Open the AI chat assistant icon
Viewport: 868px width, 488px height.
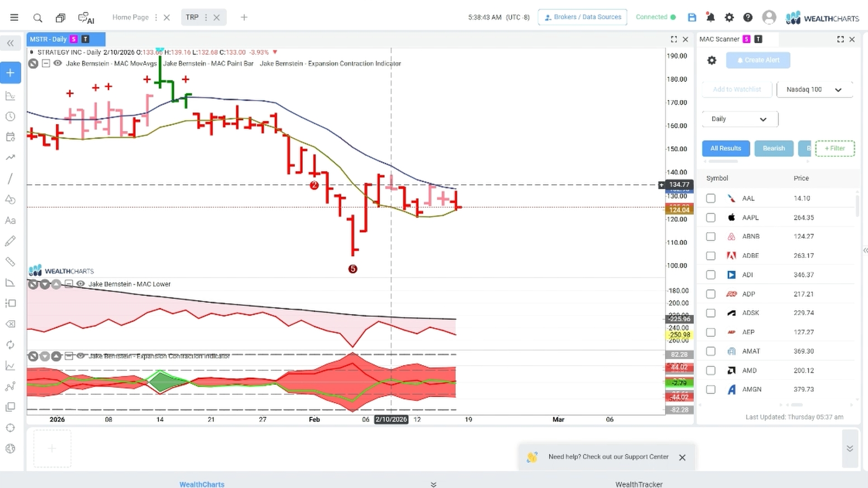[x=86, y=18]
